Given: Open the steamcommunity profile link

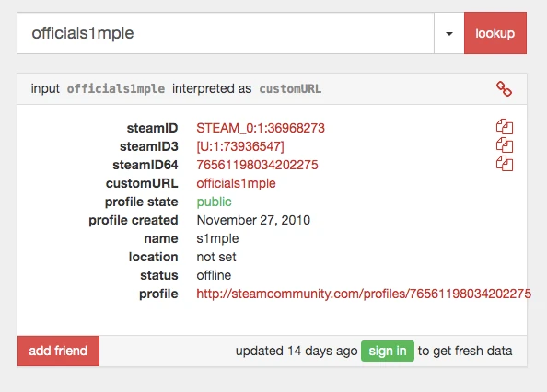Looking at the screenshot, I should pos(364,294).
